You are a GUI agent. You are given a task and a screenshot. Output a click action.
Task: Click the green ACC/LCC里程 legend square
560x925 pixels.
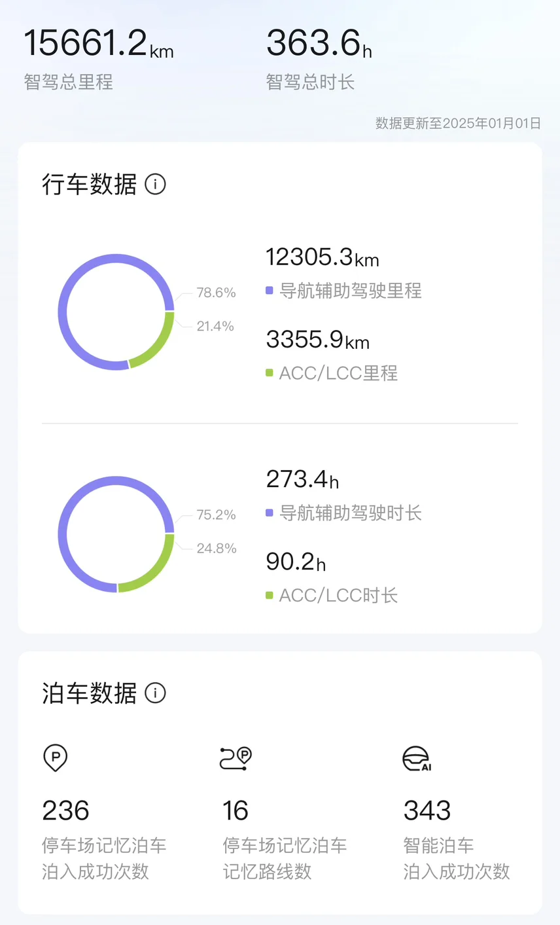[269, 373]
